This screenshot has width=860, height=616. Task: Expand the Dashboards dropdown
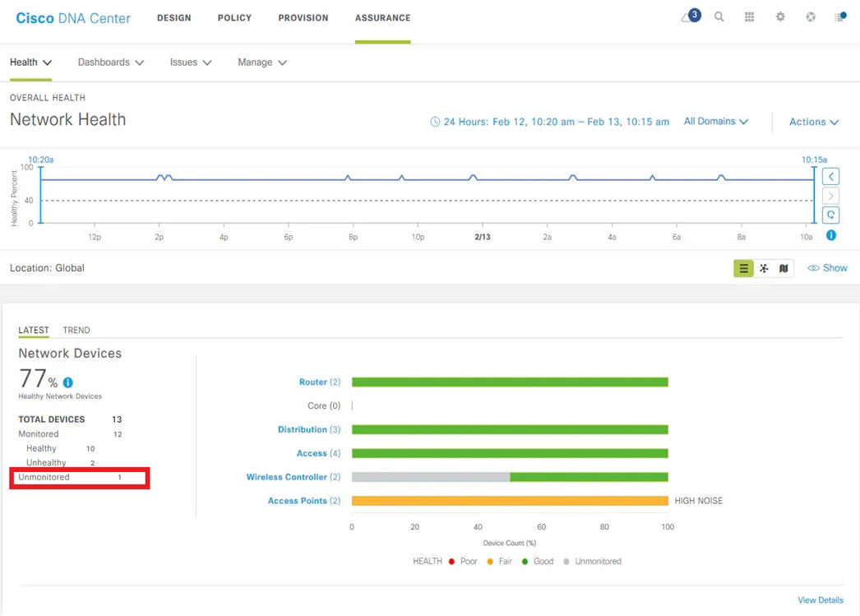point(111,63)
